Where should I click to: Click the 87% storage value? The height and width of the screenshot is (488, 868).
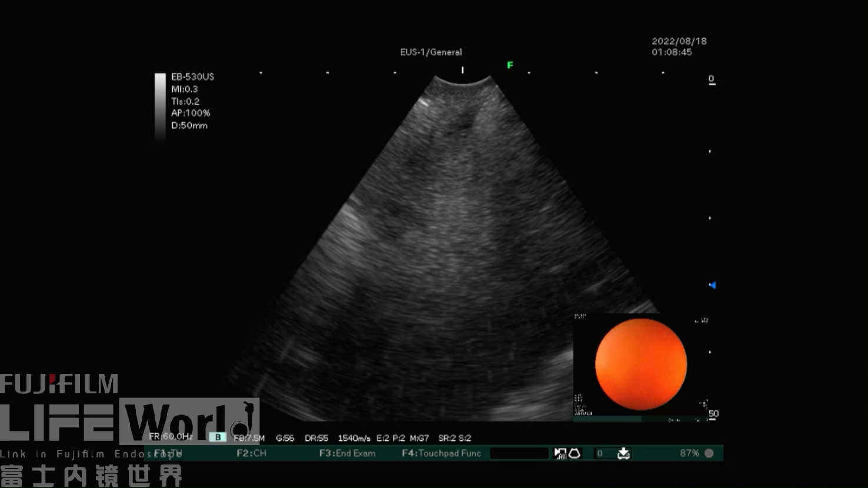(689, 453)
